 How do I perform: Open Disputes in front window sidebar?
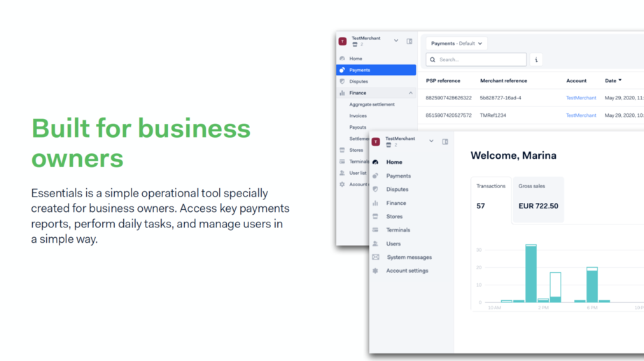[397, 190]
